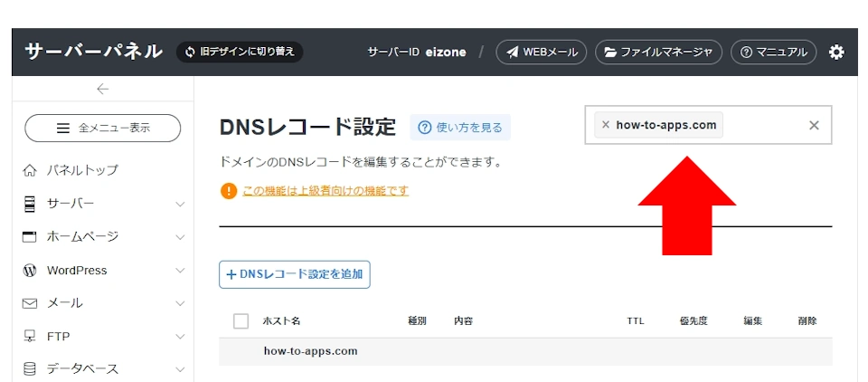
Task: Click the back arrow in sidebar
Action: 102,89
